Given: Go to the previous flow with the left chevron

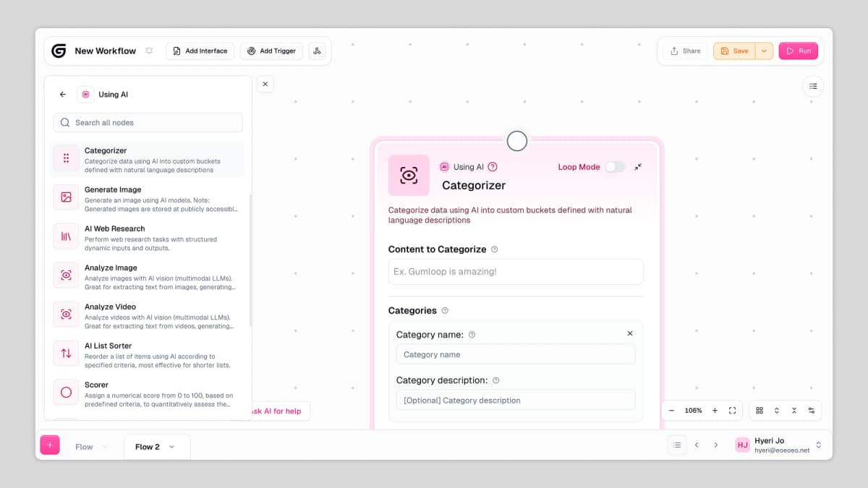Looking at the screenshot, I should pos(697,445).
